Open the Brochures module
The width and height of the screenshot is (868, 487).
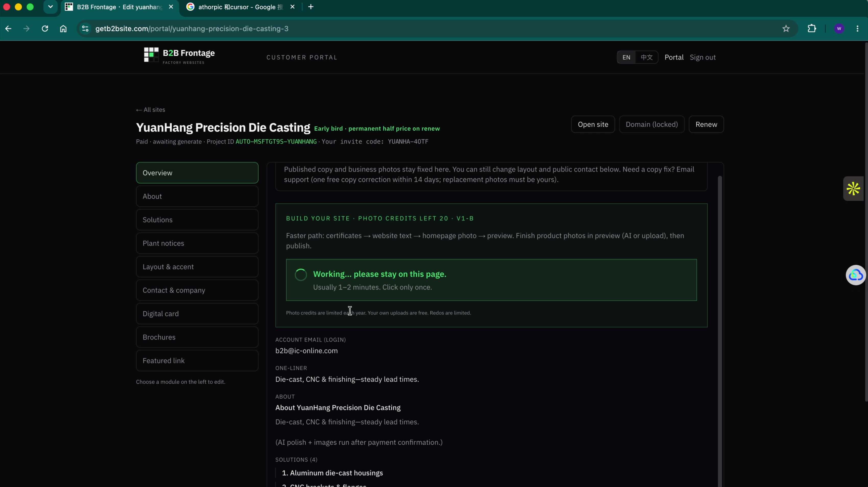197,337
